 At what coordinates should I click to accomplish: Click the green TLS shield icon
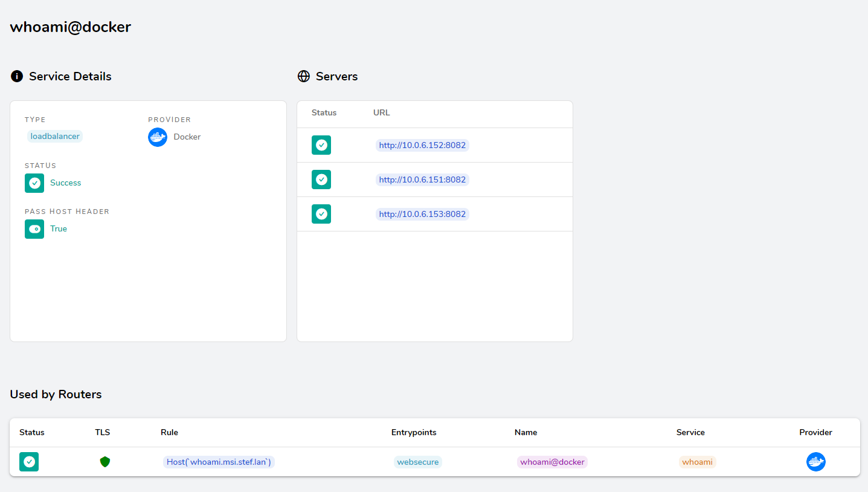pyautogui.click(x=105, y=462)
